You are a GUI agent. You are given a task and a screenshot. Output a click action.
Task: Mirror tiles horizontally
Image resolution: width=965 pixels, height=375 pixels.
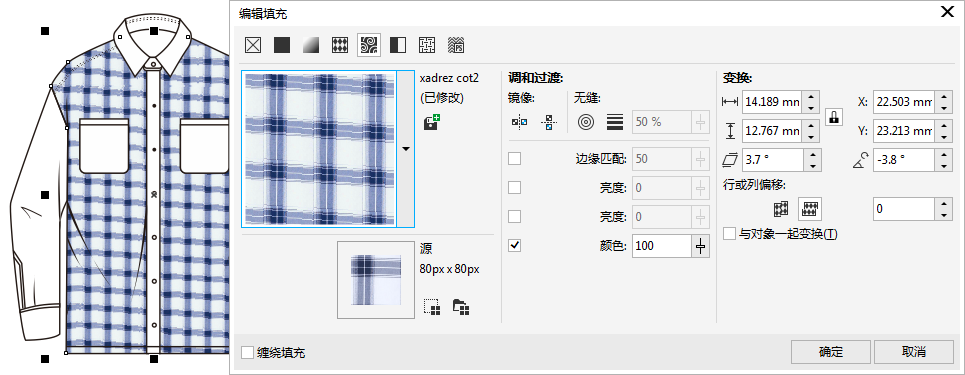519,123
